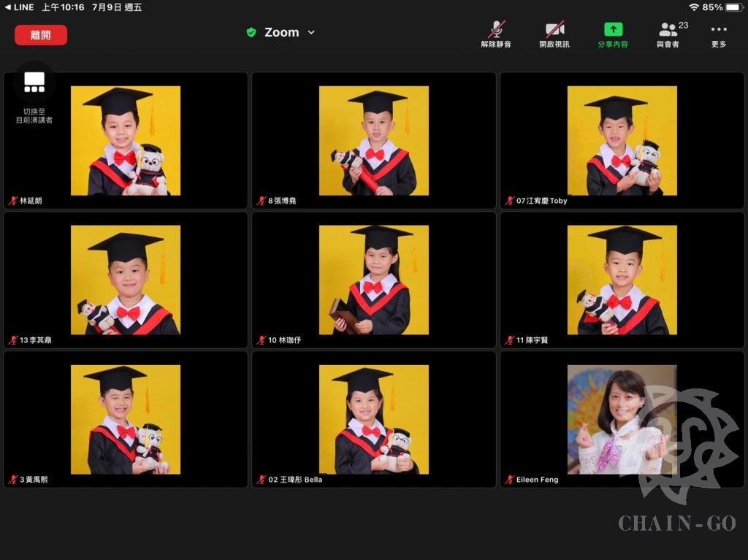748x560 pixels.
Task: Tap the red 離開 (Leave) button
Action: click(41, 35)
